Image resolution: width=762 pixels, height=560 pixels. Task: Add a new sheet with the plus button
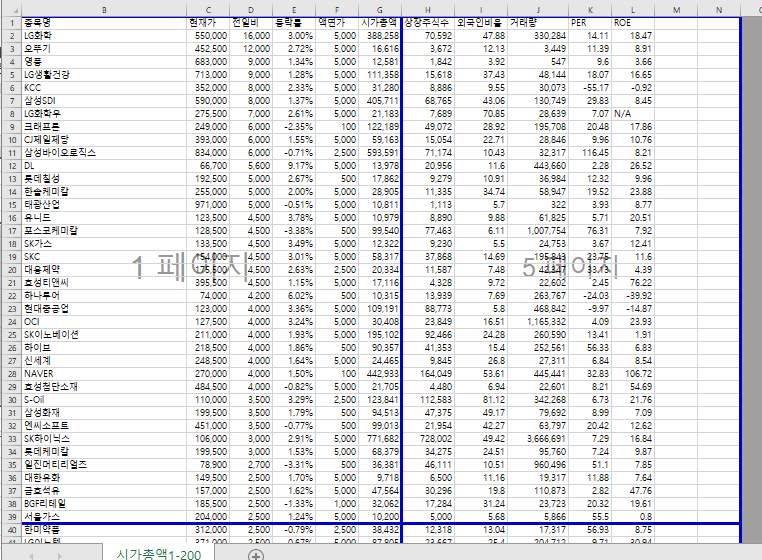click(x=256, y=555)
